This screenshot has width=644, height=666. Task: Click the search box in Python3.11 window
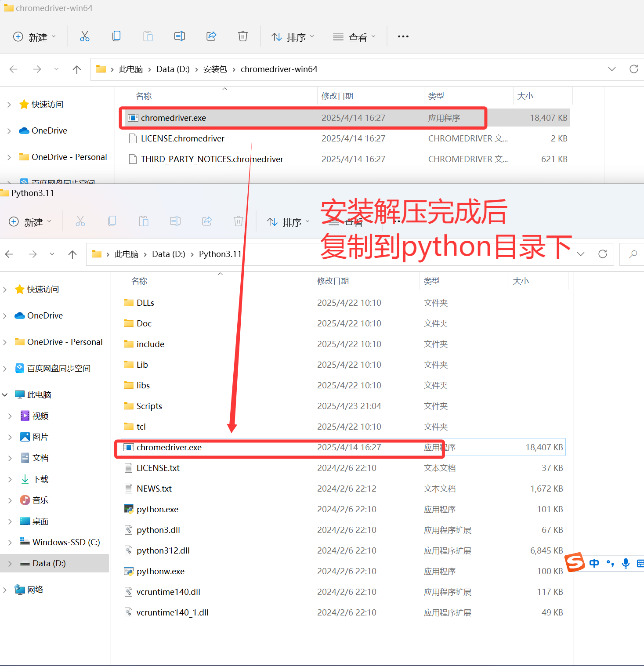(632, 254)
